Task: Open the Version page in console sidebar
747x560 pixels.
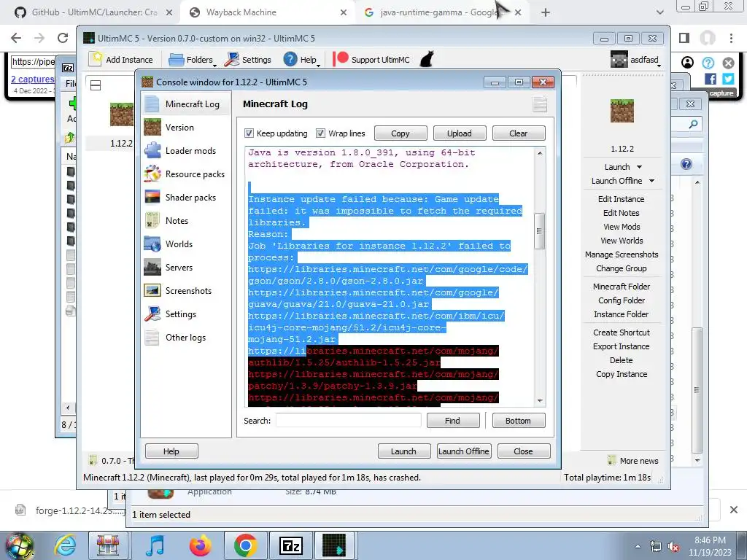Action: pos(186,127)
